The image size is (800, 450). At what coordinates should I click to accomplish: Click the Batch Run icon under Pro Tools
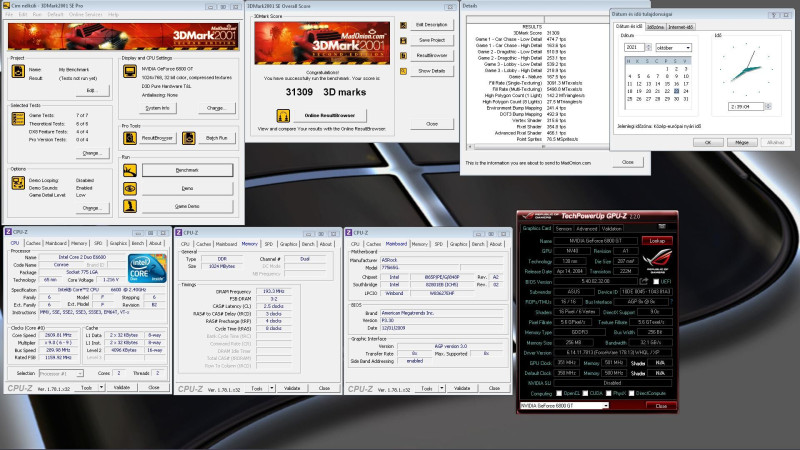tap(189, 138)
